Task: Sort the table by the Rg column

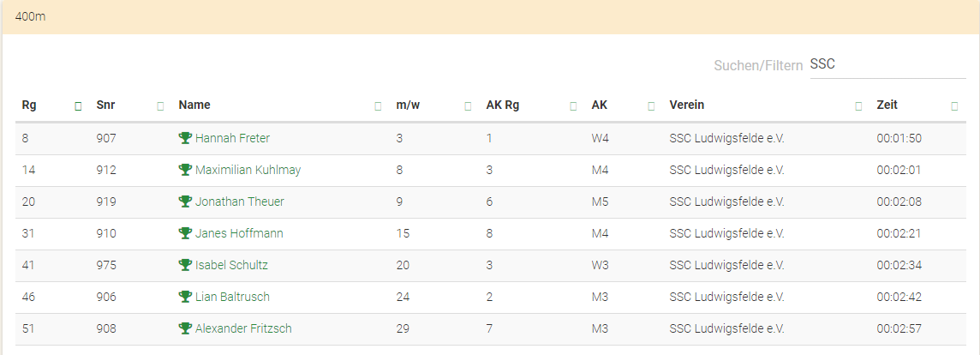Action: (x=78, y=106)
